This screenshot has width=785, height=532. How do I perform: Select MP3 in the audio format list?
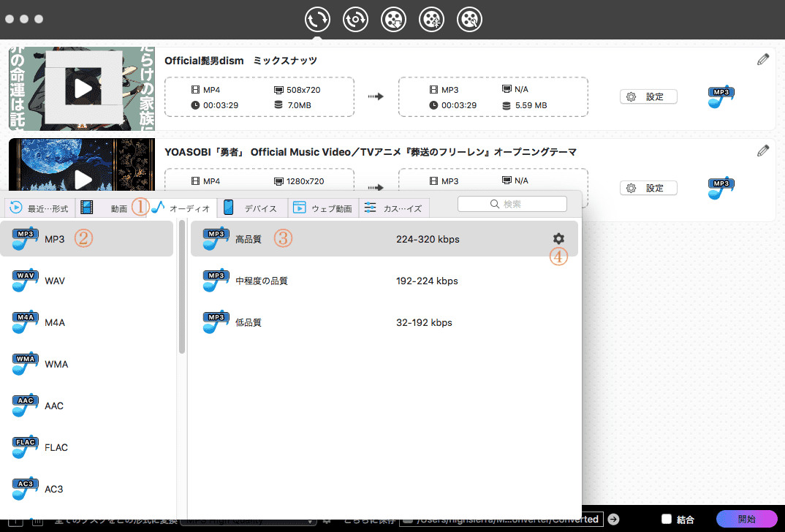[86, 239]
